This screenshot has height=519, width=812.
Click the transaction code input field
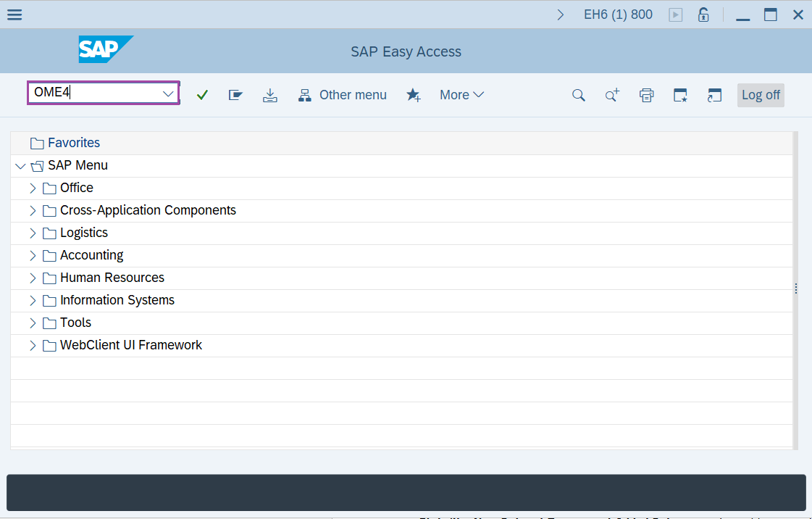pos(94,93)
